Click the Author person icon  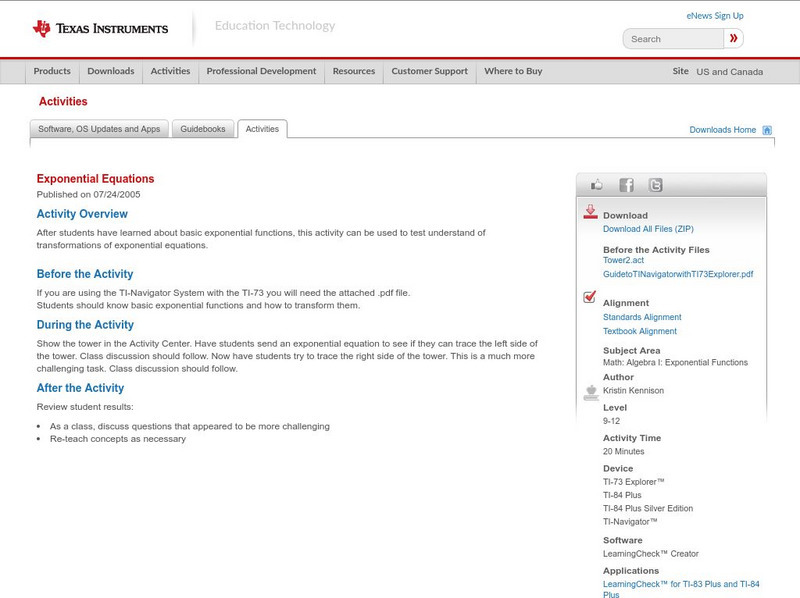pos(591,392)
